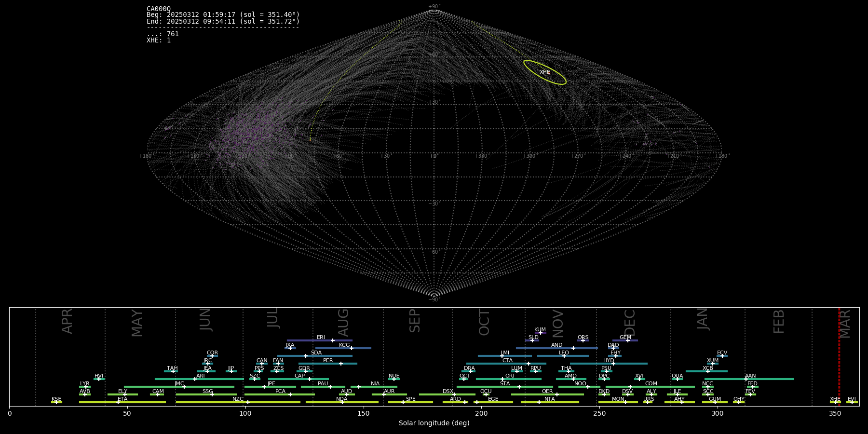Viewport: 868px width, 434px height.
Task: Click the URS shower label
Action: 649,399
